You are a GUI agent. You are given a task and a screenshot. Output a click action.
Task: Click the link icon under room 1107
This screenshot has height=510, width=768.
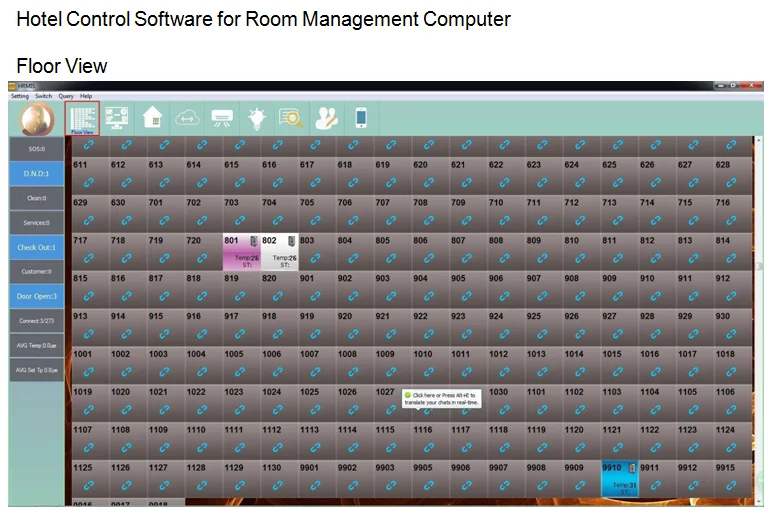point(89,447)
